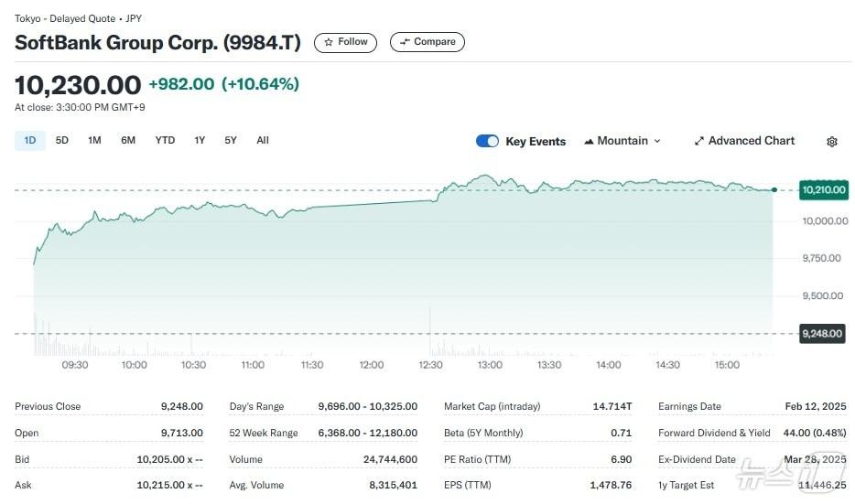
Task: Switch chart to YTD range
Action: 165,140
